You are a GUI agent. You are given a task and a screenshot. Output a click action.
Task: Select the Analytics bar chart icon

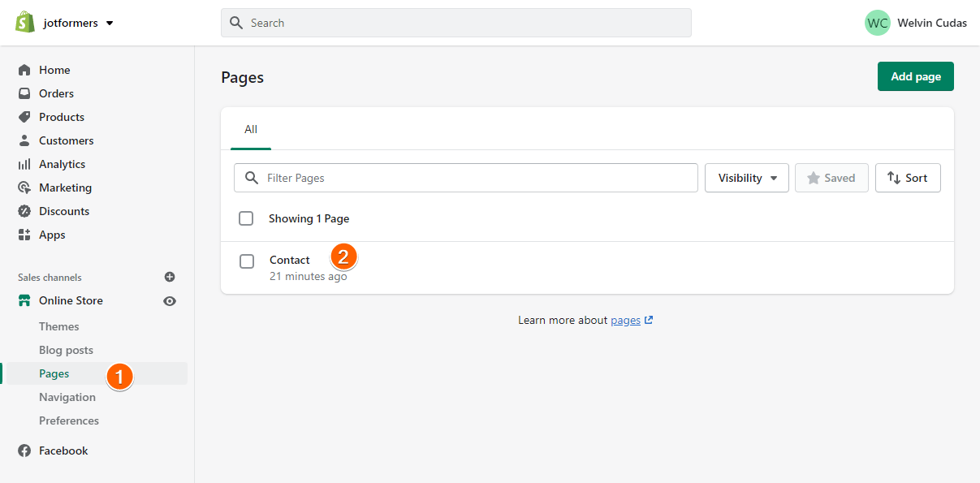point(24,164)
